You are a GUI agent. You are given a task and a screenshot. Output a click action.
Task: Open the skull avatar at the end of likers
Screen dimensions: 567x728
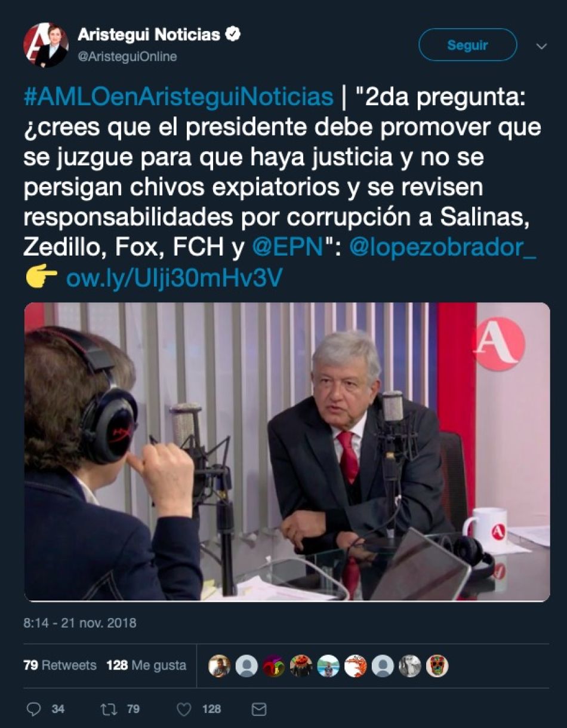coord(437,665)
